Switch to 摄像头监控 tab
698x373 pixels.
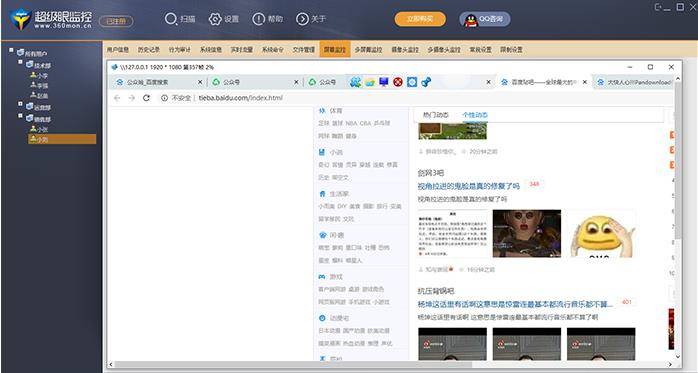pyautogui.click(x=405, y=49)
